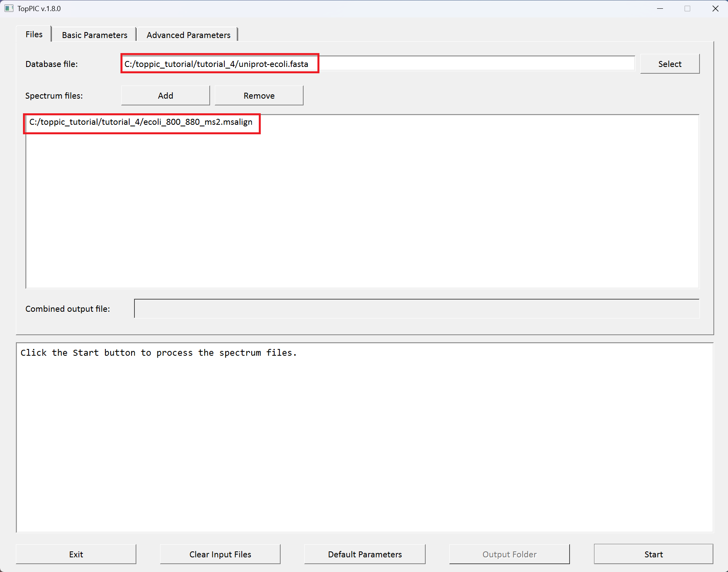Focus the Combined output file field
The width and height of the screenshot is (728, 572).
(x=417, y=309)
